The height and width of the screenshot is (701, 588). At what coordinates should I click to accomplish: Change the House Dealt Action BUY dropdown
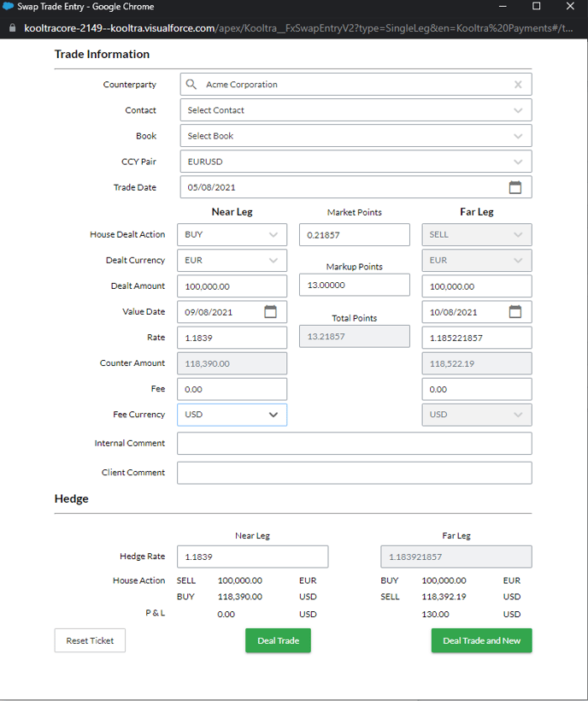232,234
